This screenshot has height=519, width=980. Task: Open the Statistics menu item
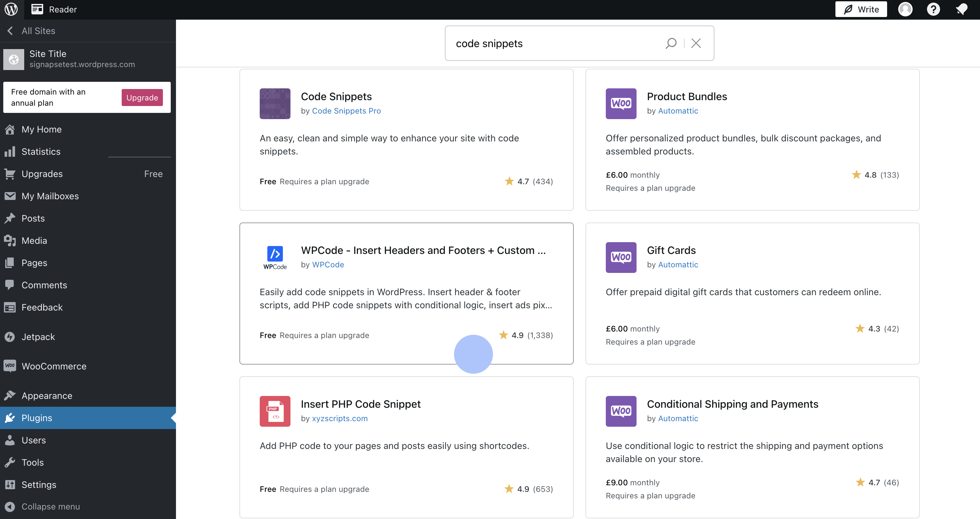coord(88,152)
